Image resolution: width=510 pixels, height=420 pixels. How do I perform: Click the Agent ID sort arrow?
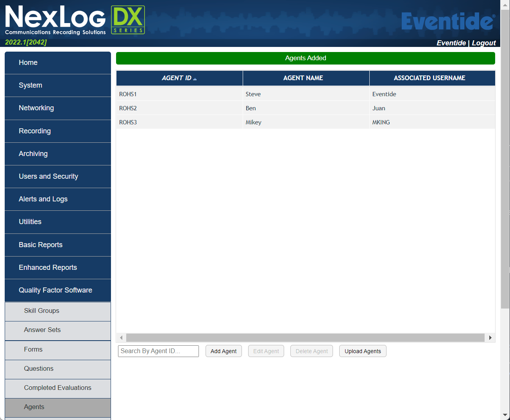coord(195,79)
